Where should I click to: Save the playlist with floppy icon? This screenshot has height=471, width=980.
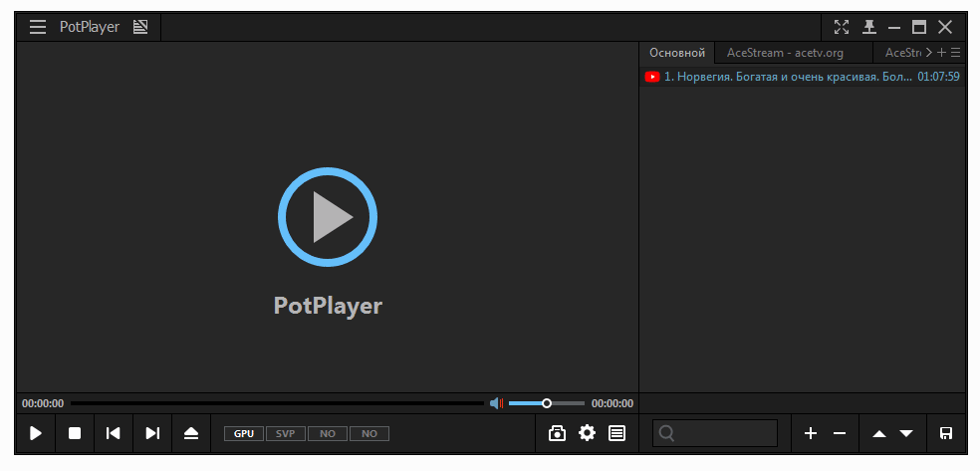click(945, 433)
